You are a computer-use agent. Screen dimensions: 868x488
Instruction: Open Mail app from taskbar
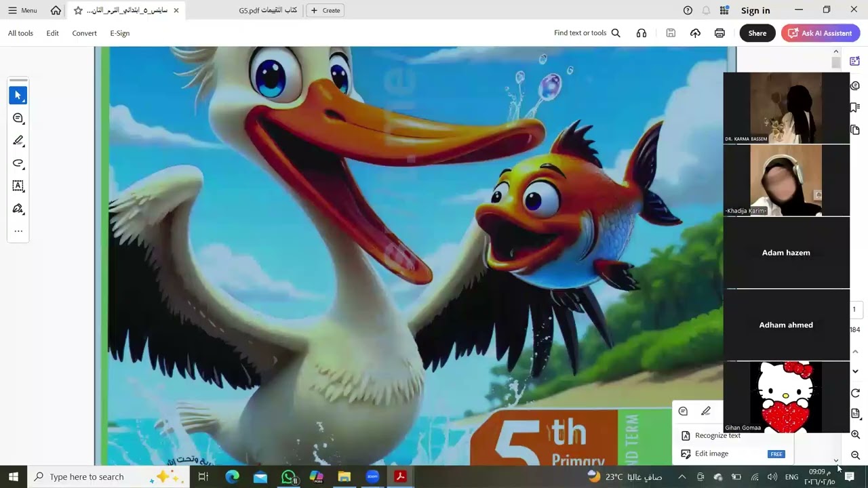click(x=260, y=476)
